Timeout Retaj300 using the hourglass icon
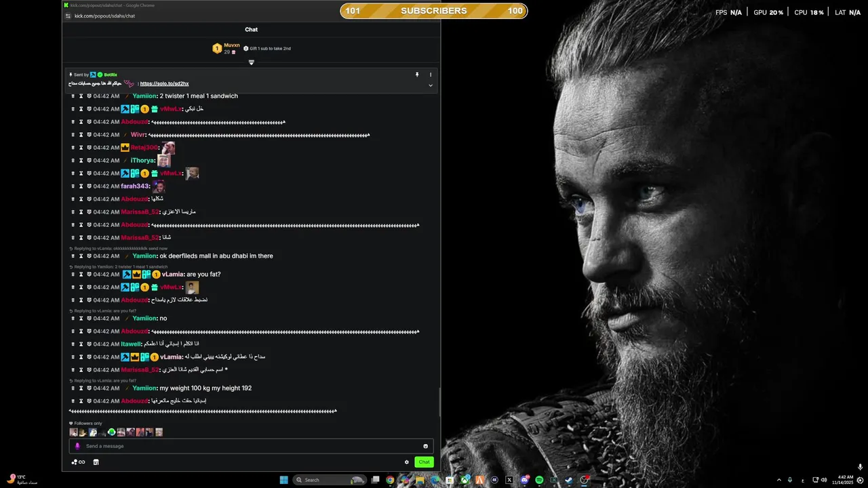The height and width of the screenshot is (488, 868). [x=81, y=148]
